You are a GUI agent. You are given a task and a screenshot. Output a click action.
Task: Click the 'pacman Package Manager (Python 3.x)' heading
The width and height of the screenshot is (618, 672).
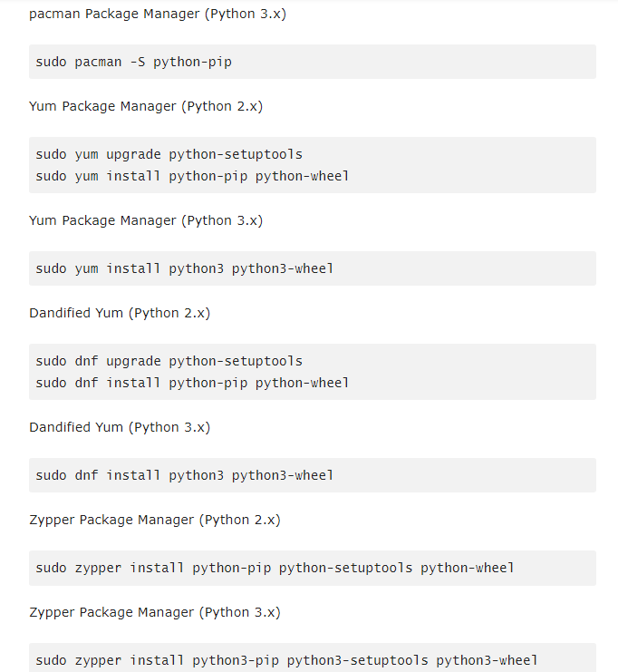click(x=157, y=14)
